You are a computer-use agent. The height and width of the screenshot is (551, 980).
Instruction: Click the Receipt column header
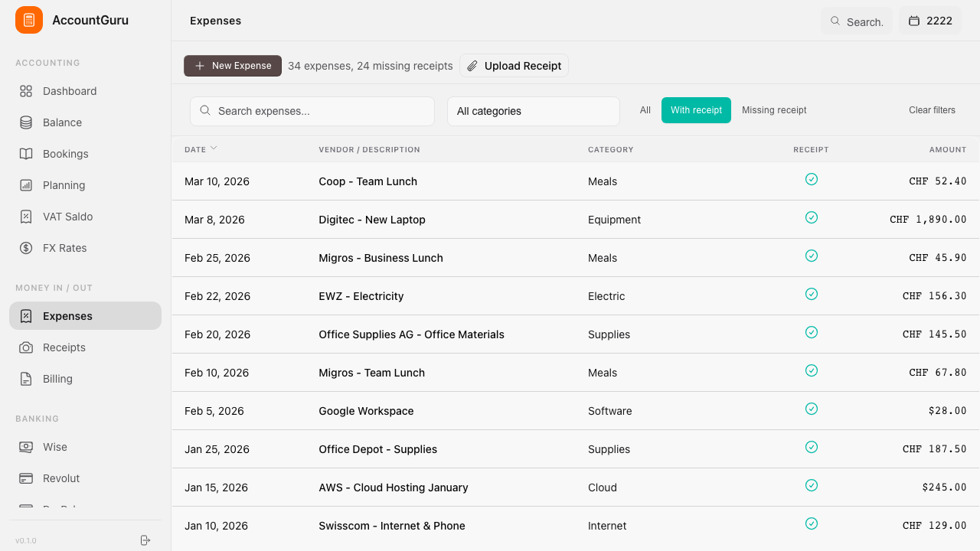[x=811, y=150]
